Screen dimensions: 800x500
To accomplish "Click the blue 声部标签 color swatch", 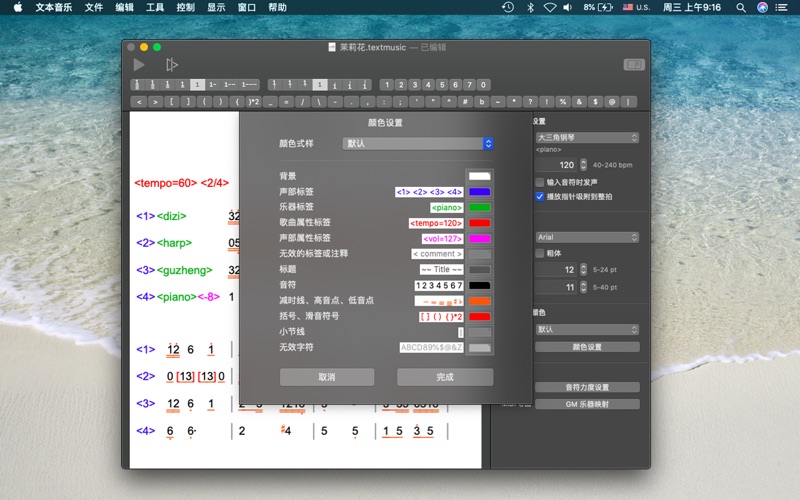I will [x=480, y=191].
